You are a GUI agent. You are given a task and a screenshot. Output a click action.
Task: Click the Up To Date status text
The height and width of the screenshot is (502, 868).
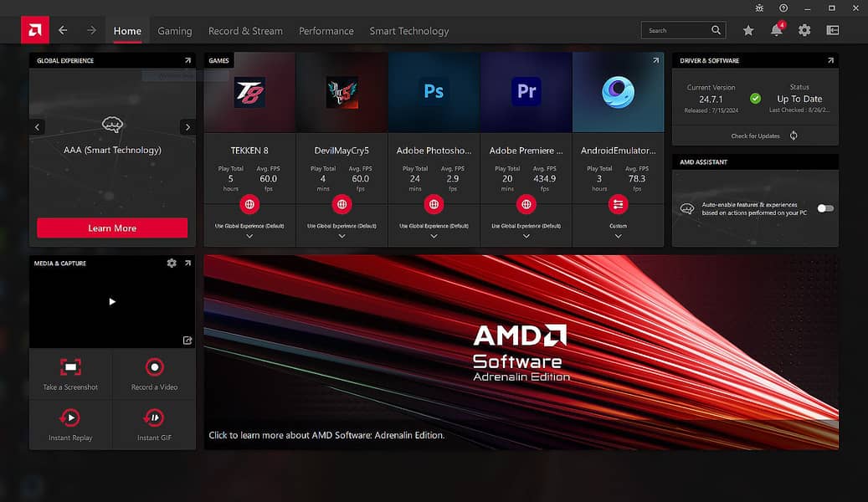tap(799, 99)
